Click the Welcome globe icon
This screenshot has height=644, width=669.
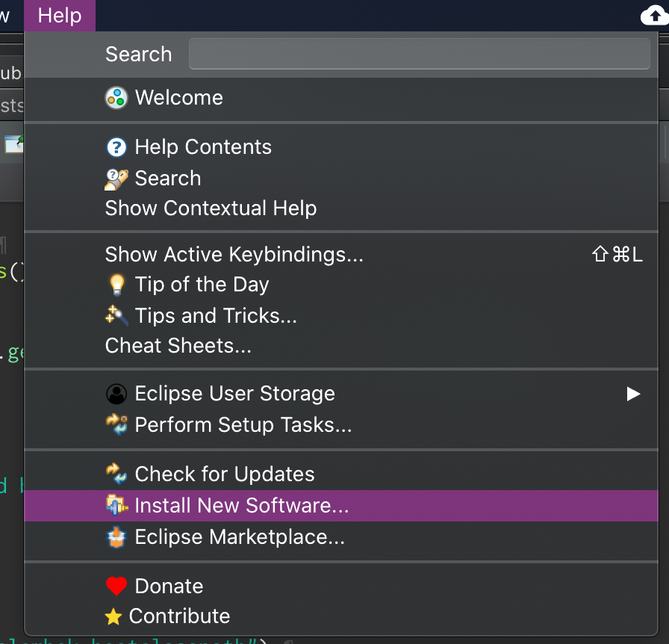coord(116,98)
